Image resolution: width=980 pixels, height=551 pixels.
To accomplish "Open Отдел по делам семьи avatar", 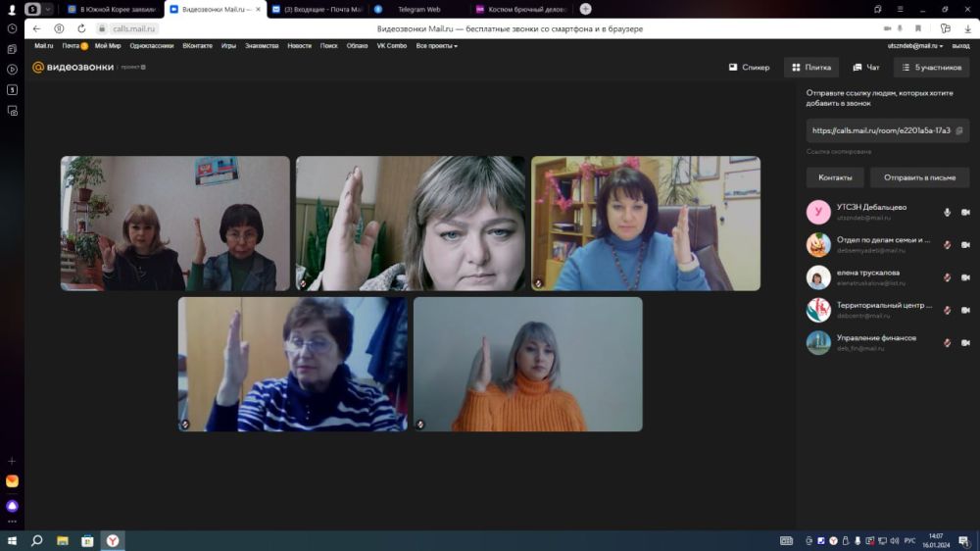I will tap(818, 244).
